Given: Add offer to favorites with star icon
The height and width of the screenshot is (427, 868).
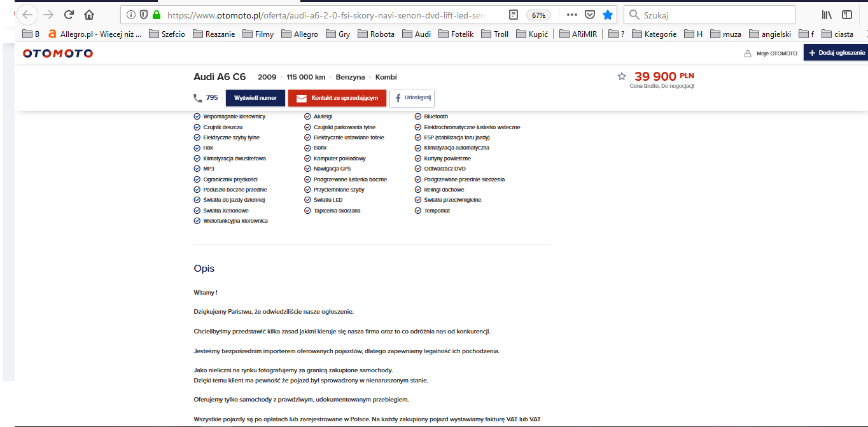Looking at the screenshot, I should click(622, 76).
